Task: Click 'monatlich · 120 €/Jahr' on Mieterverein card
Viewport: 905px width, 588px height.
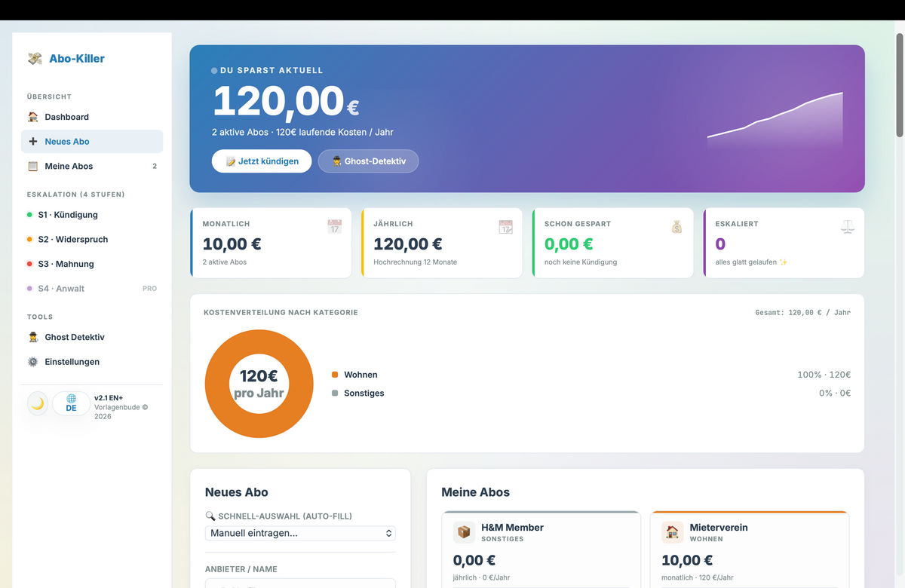Action: 698,577
